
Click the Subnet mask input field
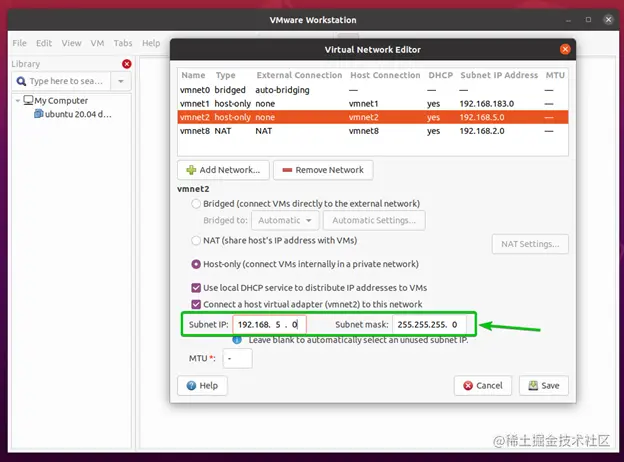point(429,324)
